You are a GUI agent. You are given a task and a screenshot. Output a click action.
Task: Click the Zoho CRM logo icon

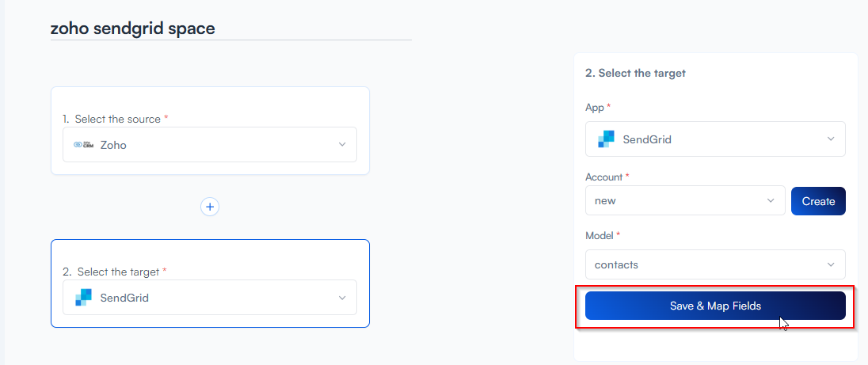84,145
